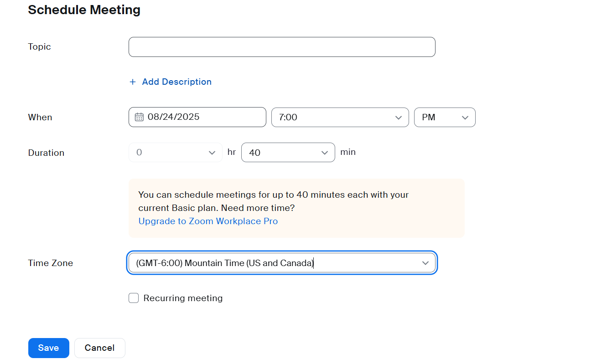
Task: Cancel scheduling the meeting
Action: pos(99,348)
